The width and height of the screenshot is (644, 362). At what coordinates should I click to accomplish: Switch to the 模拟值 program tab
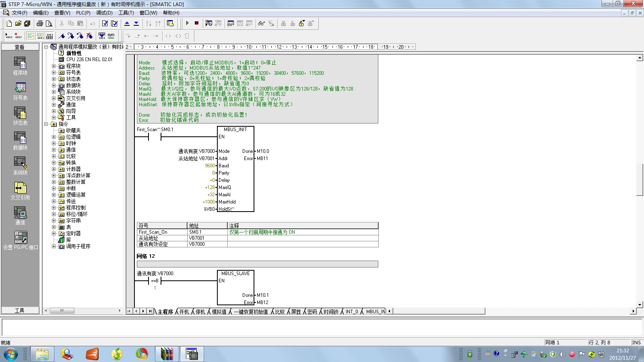tap(219, 312)
